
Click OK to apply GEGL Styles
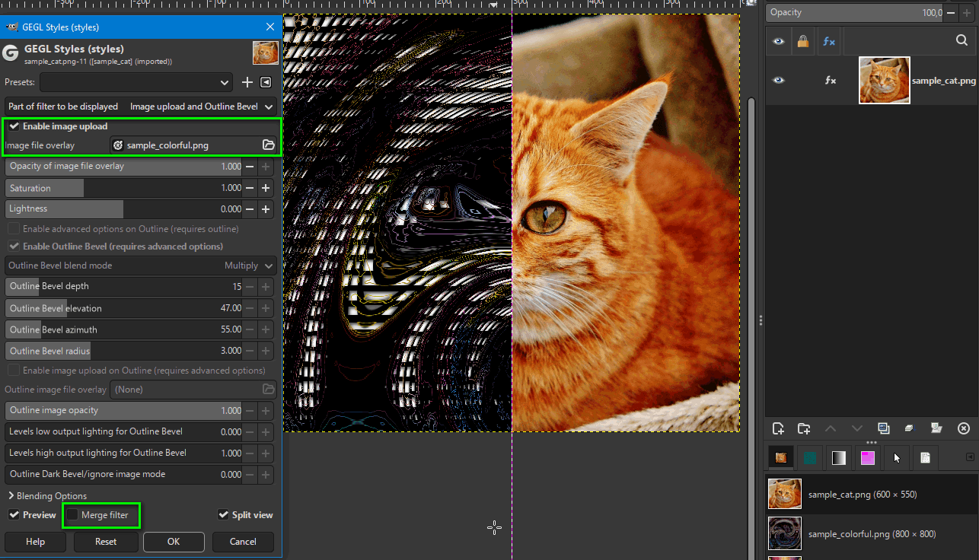[174, 542]
